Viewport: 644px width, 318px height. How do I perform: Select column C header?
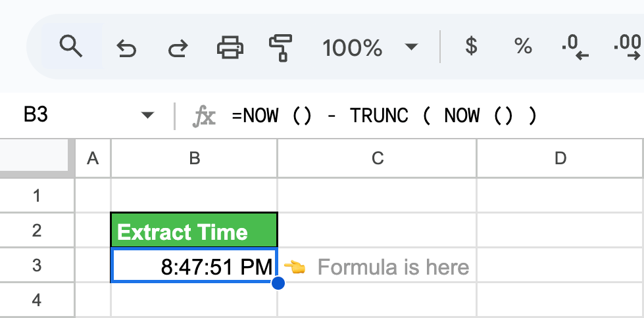point(377,158)
